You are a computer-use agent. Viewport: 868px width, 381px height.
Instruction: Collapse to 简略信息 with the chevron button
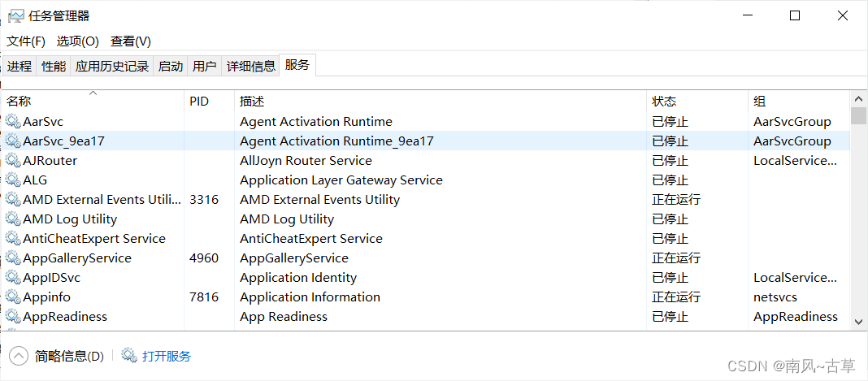(x=18, y=356)
